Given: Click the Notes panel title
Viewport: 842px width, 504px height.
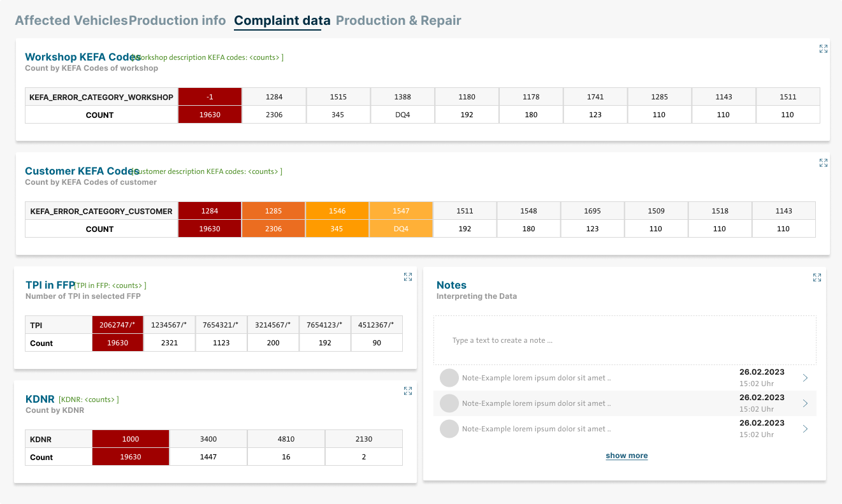Looking at the screenshot, I should [x=451, y=285].
